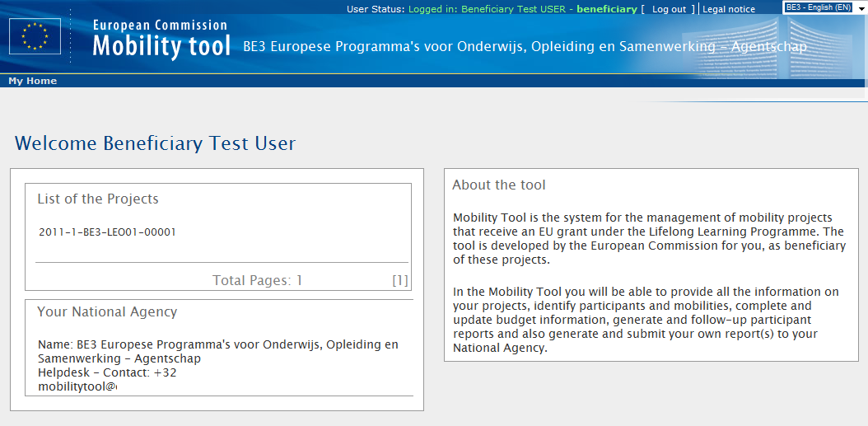Screen dimensions: 868x426
Task: Log out of the Mobility tool
Action: [x=669, y=9]
